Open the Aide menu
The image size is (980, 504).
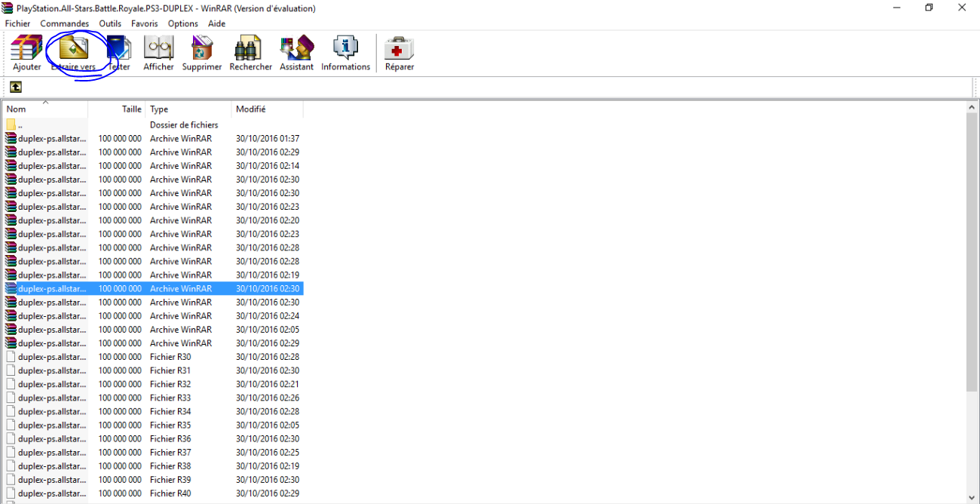point(216,23)
